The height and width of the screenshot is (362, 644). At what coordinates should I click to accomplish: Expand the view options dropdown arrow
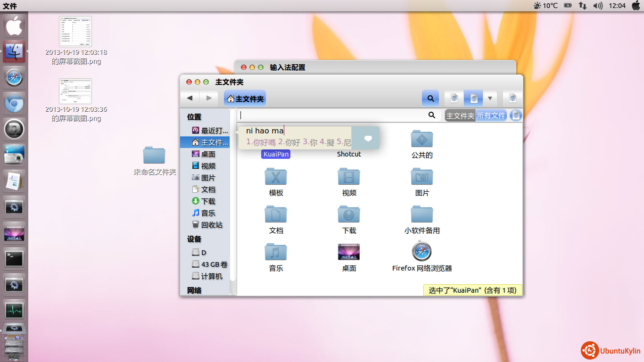pyautogui.click(x=490, y=99)
